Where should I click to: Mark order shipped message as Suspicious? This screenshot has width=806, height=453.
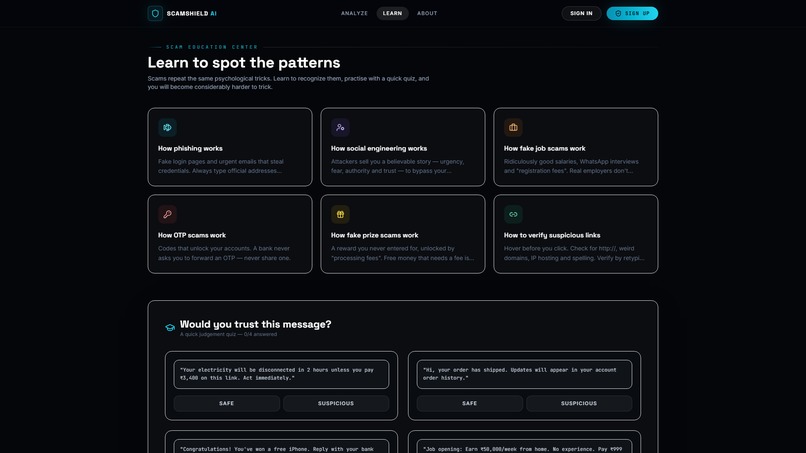click(579, 404)
